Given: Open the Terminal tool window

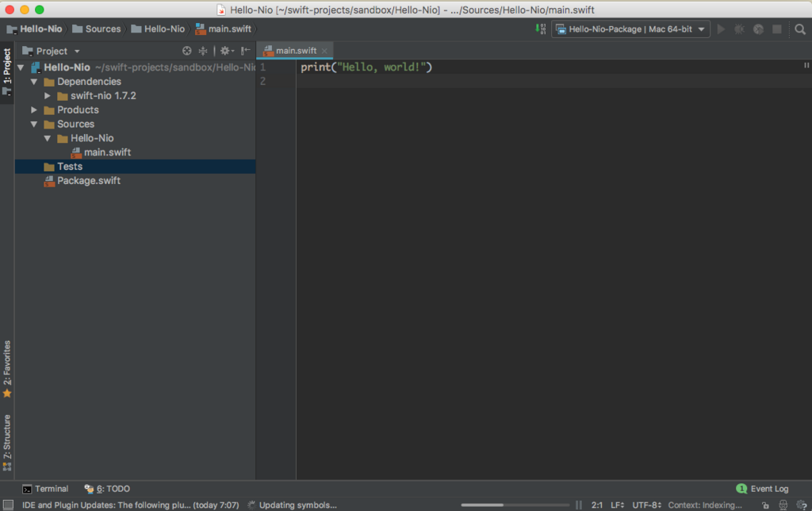Looking at the screenshot, I should coord(45,489).
